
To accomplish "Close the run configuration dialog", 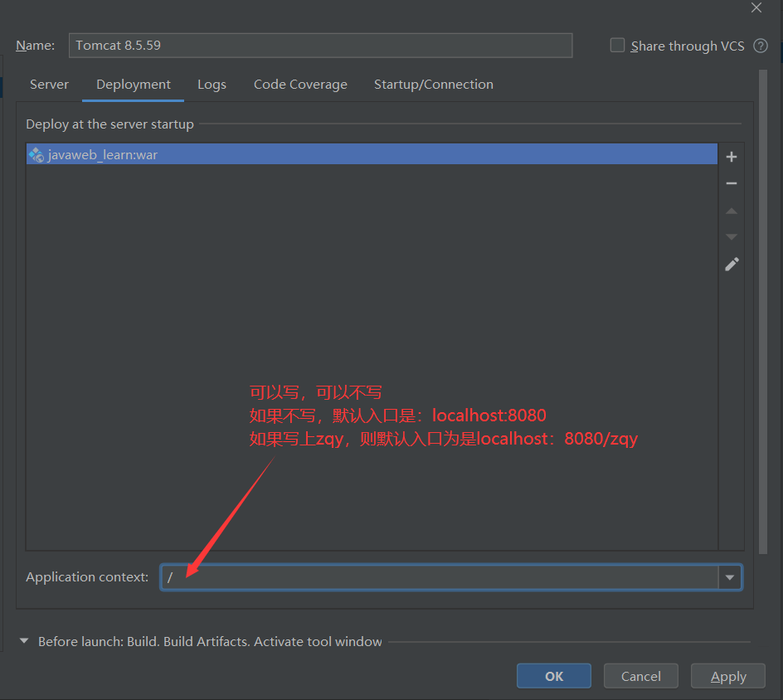I will [x=756, y=7].
